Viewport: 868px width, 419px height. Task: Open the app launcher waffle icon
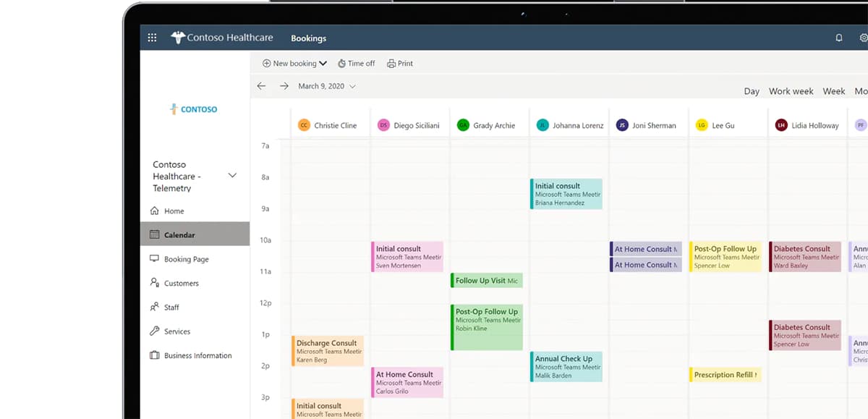click(152, 38)
